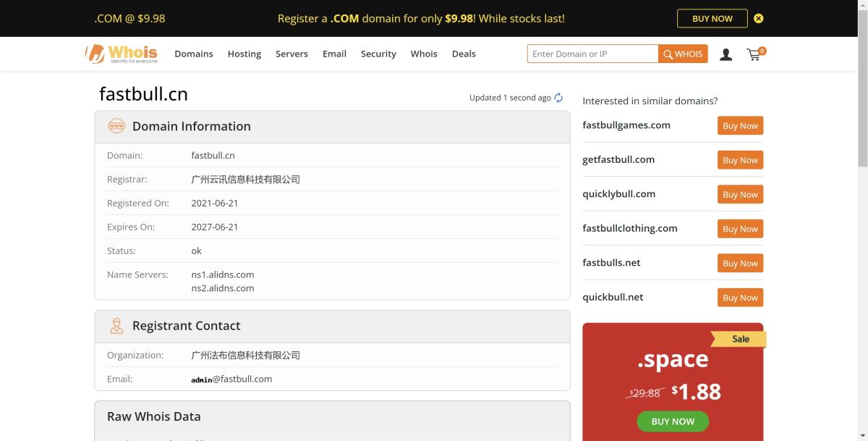Image resolution: width=868 pixels, height=441 pixels.
Task: Open the shopping cart
Action: [x=754, y=54]
